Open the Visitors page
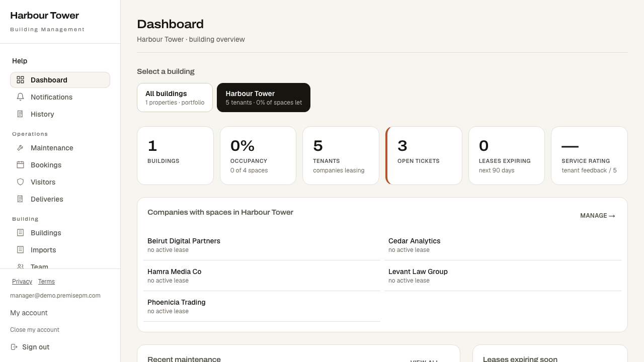Screen dimensions: 644x362 point(60,182)
